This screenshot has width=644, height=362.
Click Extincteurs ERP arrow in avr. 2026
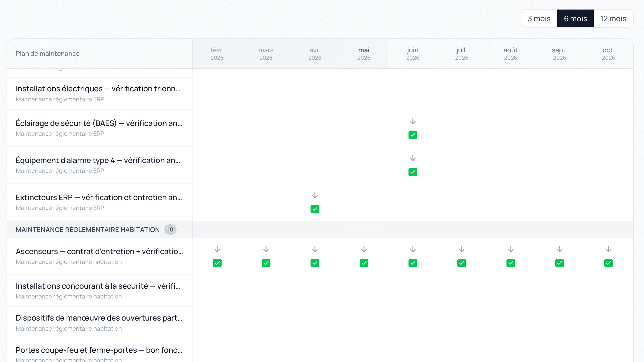[x=315, y=195]
